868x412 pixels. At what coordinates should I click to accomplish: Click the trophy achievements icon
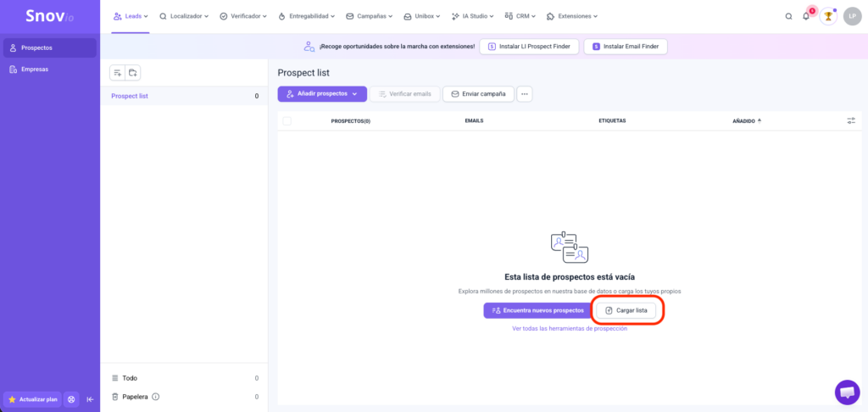coord(828,16)
